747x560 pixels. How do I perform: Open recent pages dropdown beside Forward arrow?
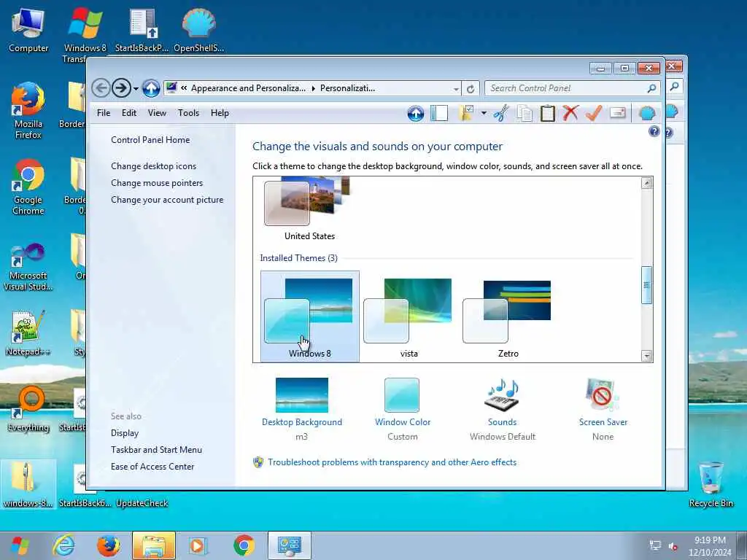pyautogui.click(x=136, y=88)
